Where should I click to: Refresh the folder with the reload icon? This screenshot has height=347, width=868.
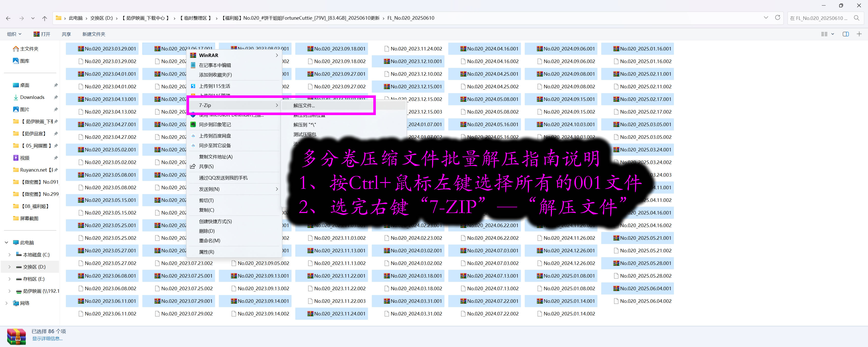tap(778, 18)
